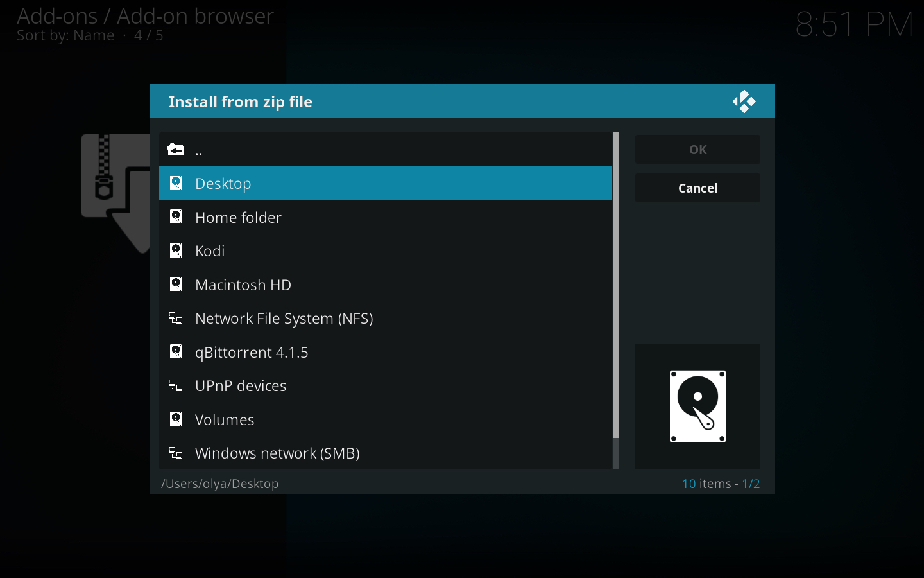
Task: Click the file list scrollbar
Action: [616, 286]
